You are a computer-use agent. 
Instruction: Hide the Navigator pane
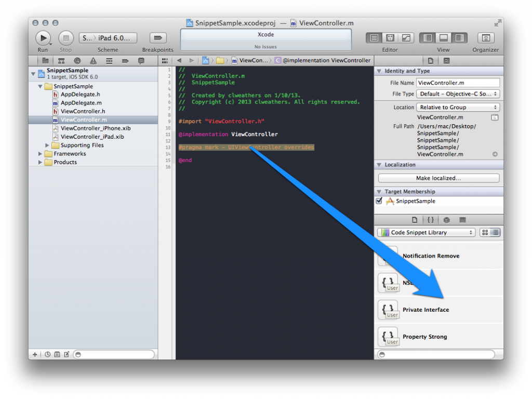coord(428,37)
